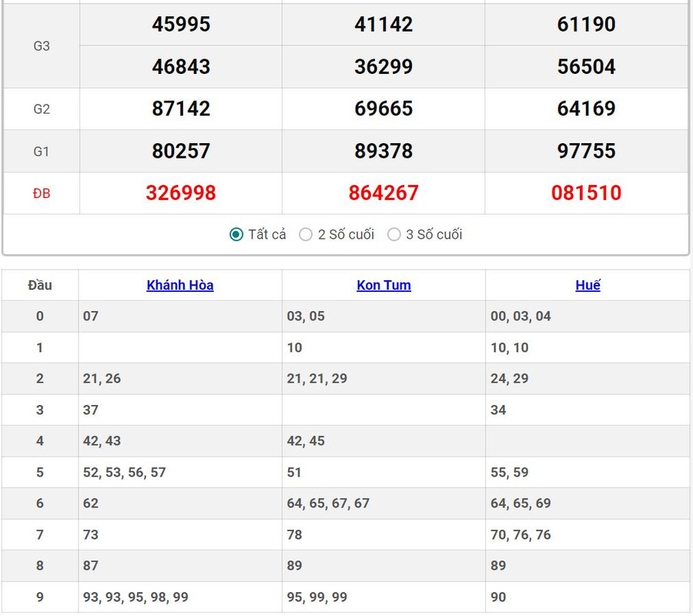The image size is (693, 616).
Task: Click the G2 prize number 69665
Action: coord(383,109)
